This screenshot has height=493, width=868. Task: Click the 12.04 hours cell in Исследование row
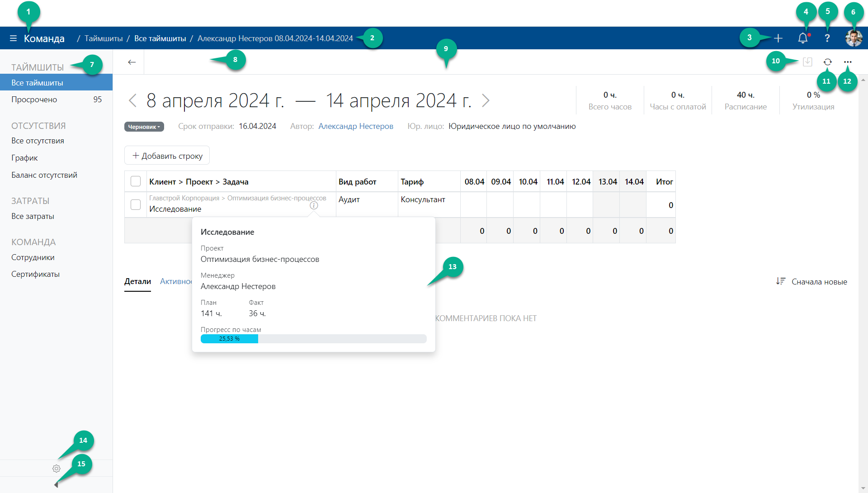coord(580,205)
